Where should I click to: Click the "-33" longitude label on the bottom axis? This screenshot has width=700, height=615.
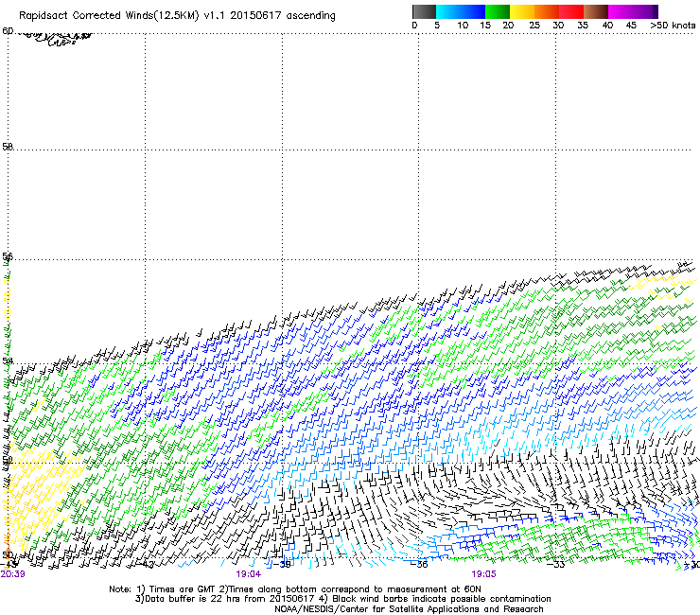[557, 564]
